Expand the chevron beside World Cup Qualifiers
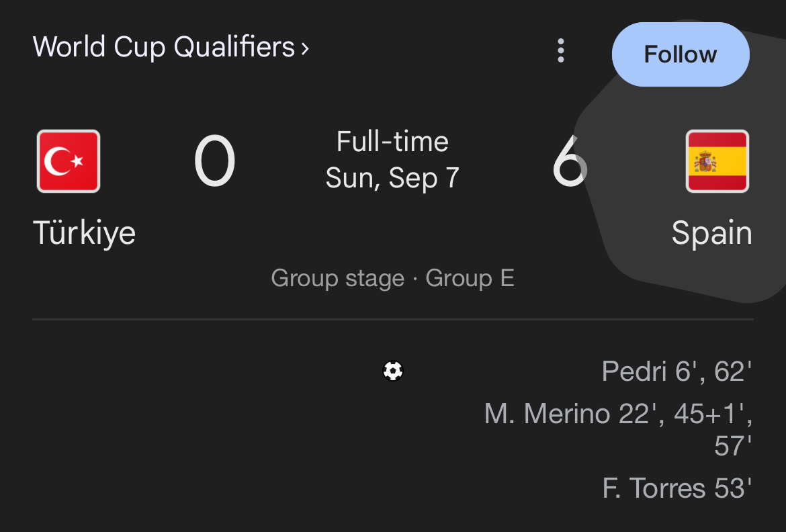Viewport: 786px width, 532px height. coord(305,48)
